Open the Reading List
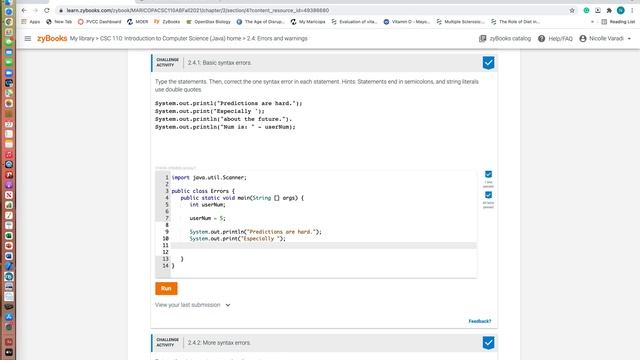Viewport: 640px width, 360px height. 618,22
